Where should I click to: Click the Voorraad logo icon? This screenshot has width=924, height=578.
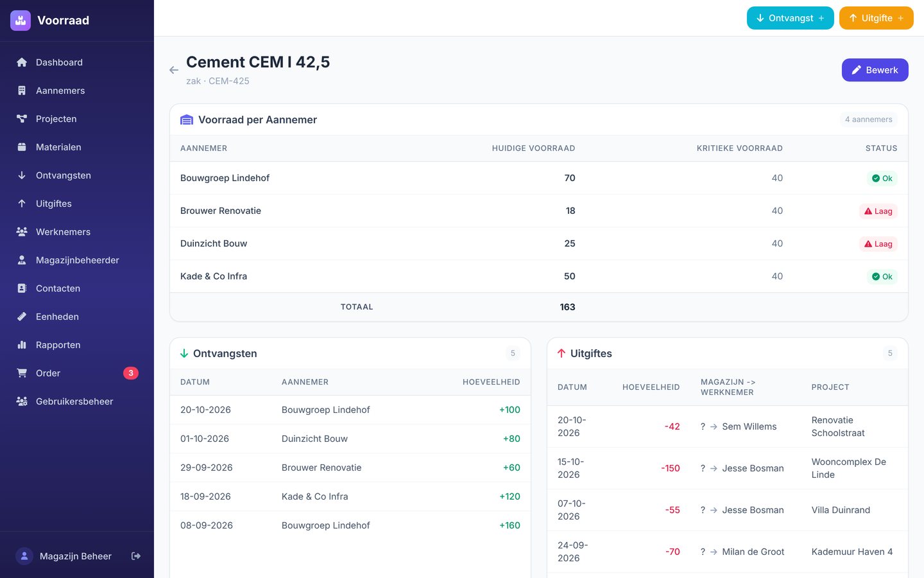tap(21, 21)
